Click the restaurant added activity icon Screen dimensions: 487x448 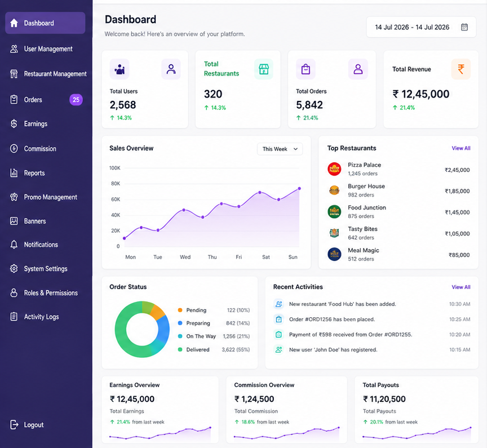coord(279,304)
